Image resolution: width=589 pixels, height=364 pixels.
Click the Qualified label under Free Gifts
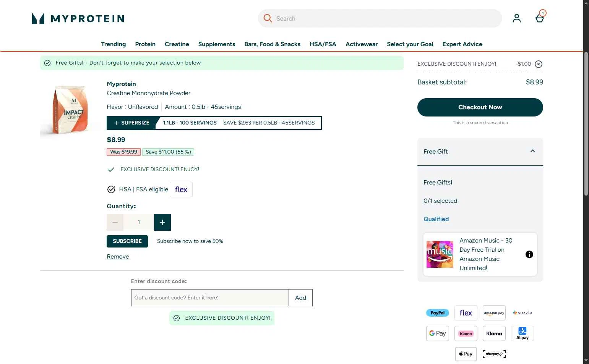pyautogui.click(x=436, y=219)
